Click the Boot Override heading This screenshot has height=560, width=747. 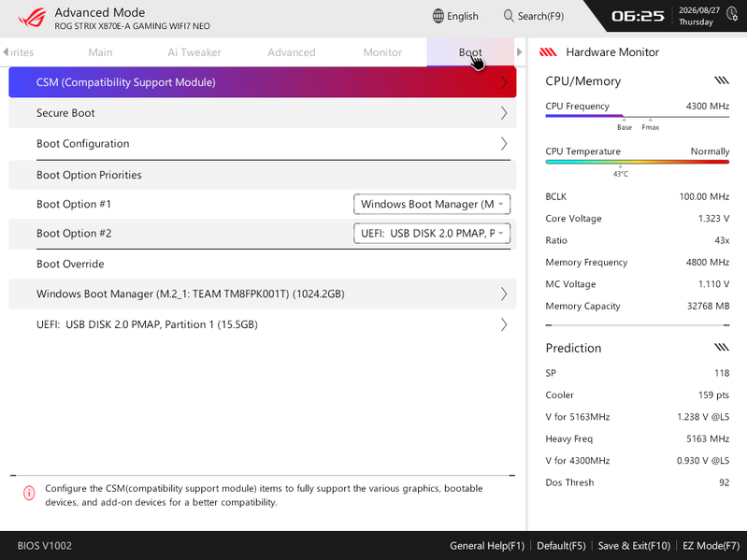(70, 264)
